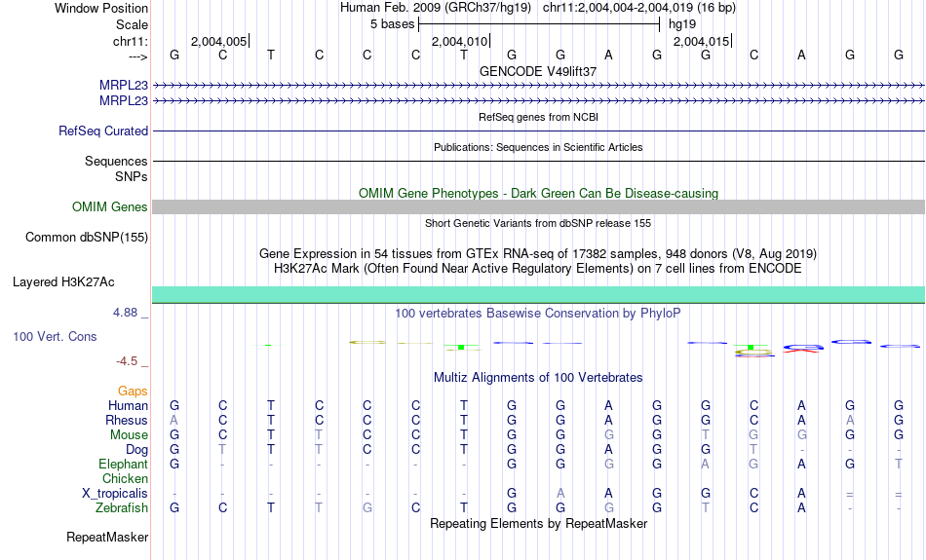
Task: Click the orange Gaps row label
Action: pos(133,391)
